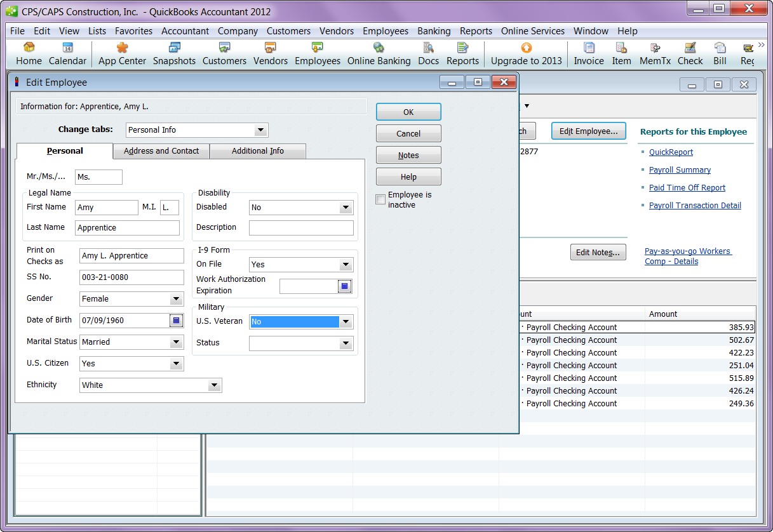Check the Employee is inactive checkbox
Viewport: 773px width, 532px height.
[x=380, y=199]
